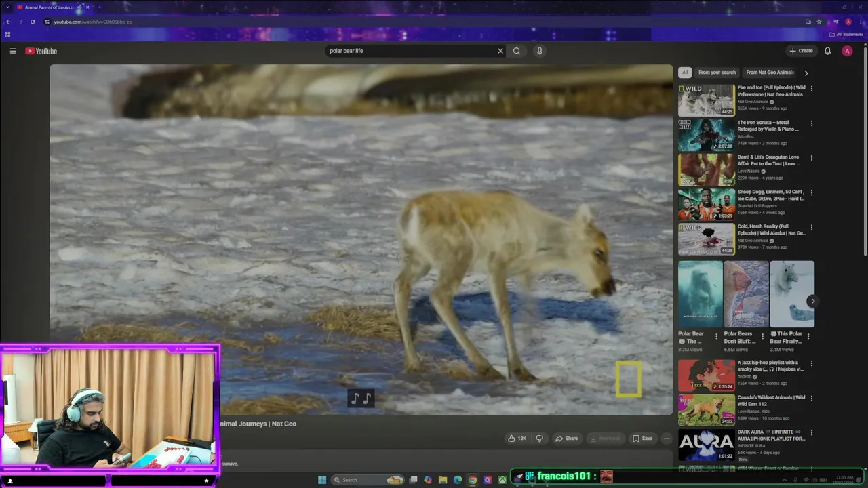This screenshot has height=488, width=868.
Task: Open options for Canada's Wildest Animals video
Action: pos(812,398)
